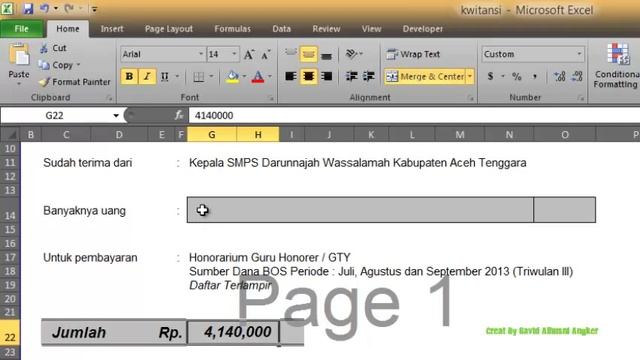The width and height of the screenshot is (640, 360).
Task: Click the Decrease Indent icon
Action: [x=351, y=76]
